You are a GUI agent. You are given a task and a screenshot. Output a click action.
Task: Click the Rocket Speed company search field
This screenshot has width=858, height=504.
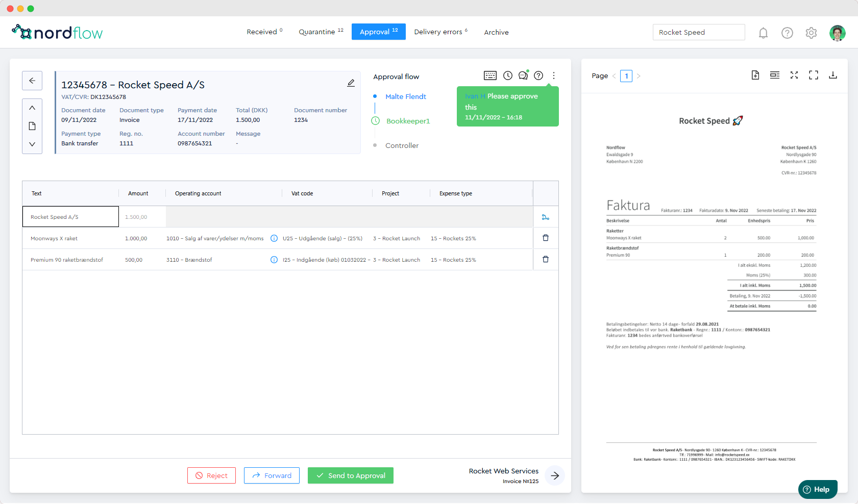(698, 32)
